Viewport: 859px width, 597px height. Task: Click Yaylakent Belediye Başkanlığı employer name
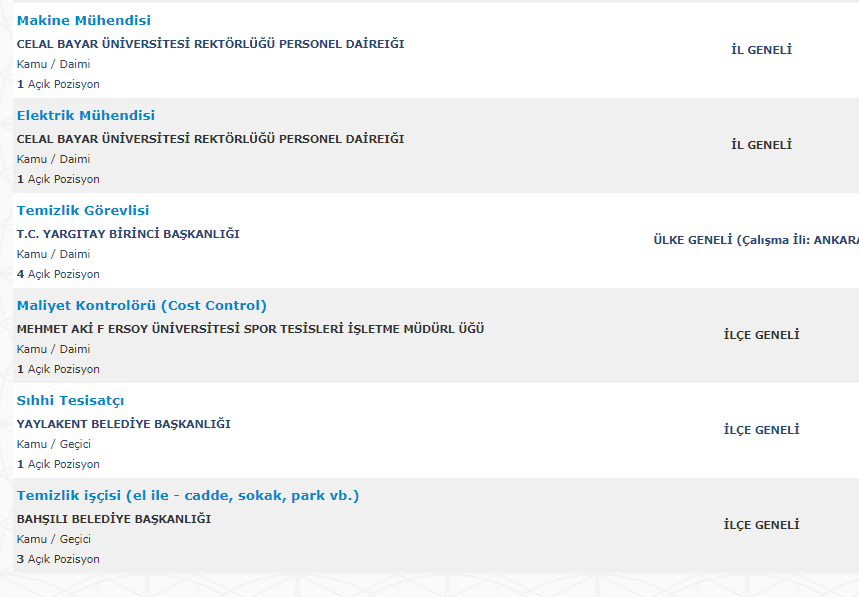click(x=124, y=424)
